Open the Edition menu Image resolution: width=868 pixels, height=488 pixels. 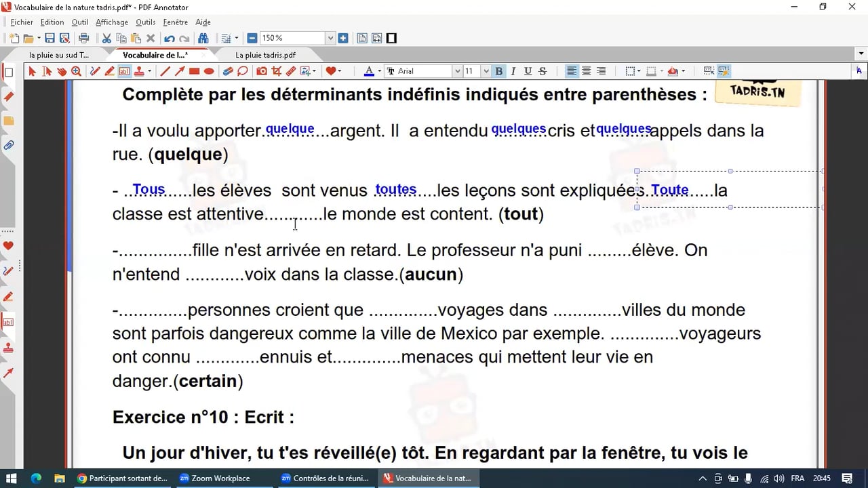[x=52, y=22]
